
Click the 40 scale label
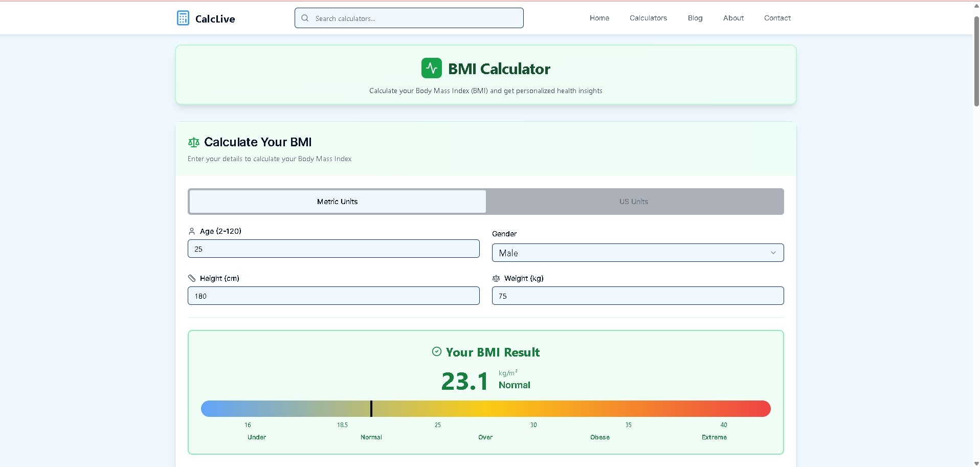(724, 425)
